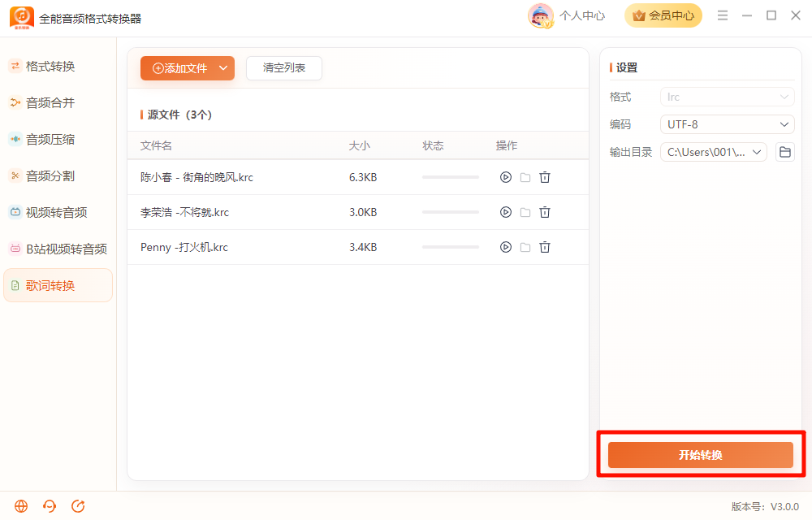Viewport: 812px width, 520px height.
Task: Click the 大小 column header
Action: [360, 145]
